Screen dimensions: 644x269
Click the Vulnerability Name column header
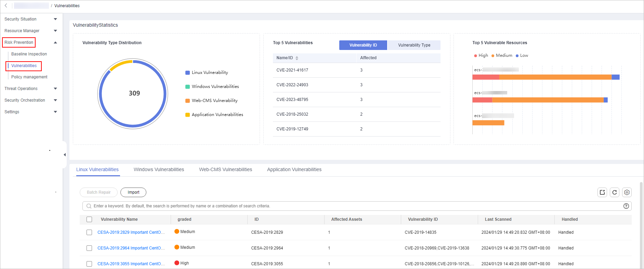[119, 219]
